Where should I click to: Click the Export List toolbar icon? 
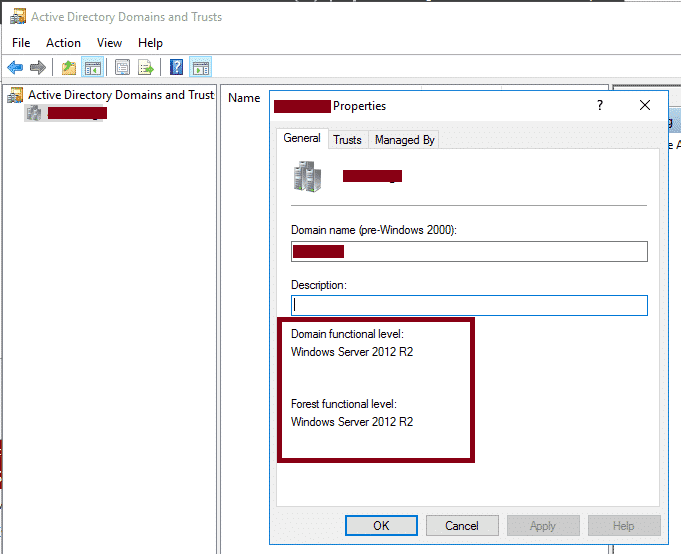tap(145, 68)
